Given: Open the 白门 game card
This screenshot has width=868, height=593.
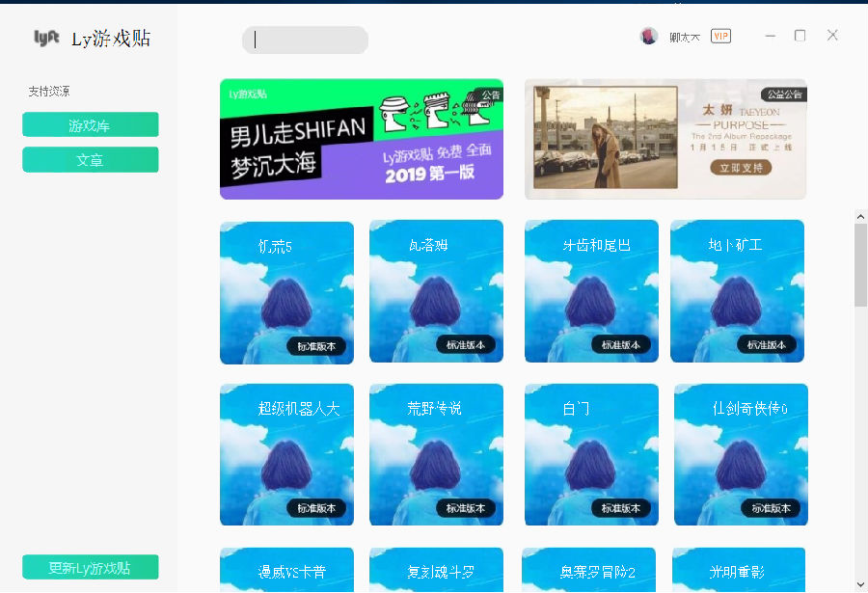Looking at the screenshot, I should coord(592,454).
